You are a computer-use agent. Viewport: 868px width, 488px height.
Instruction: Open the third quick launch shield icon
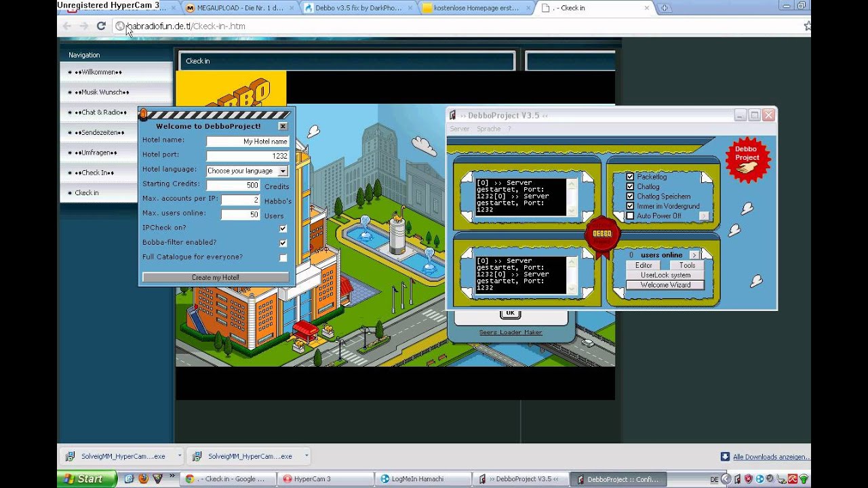(157, 479)
